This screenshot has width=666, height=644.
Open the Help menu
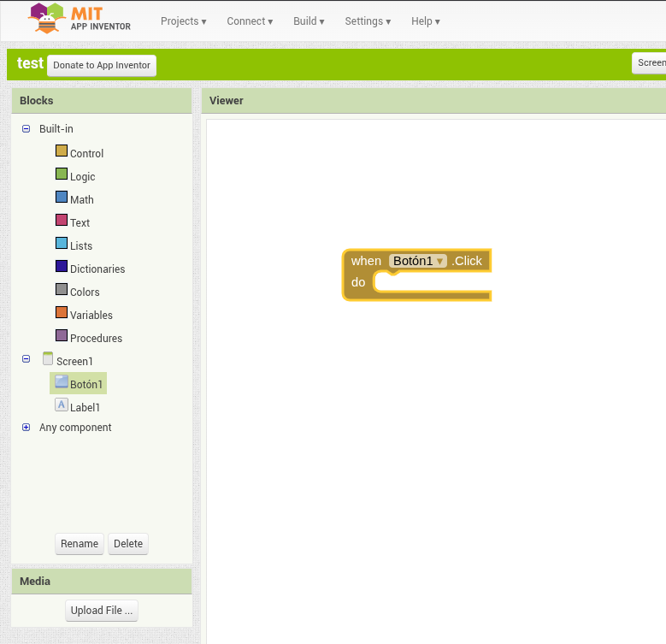[x=425, y=21]
